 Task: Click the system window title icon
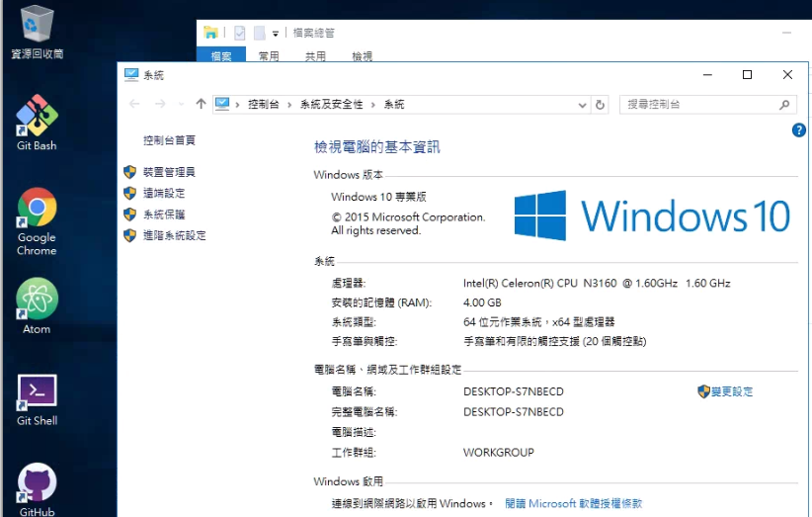click(131, 75)
